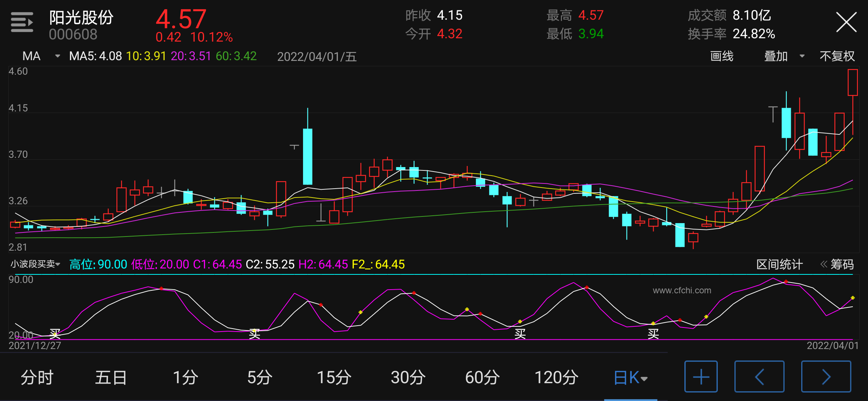The image size is (868, 401).
Task: Open the hamburger menu list icon
Action: tap(22, 22)
